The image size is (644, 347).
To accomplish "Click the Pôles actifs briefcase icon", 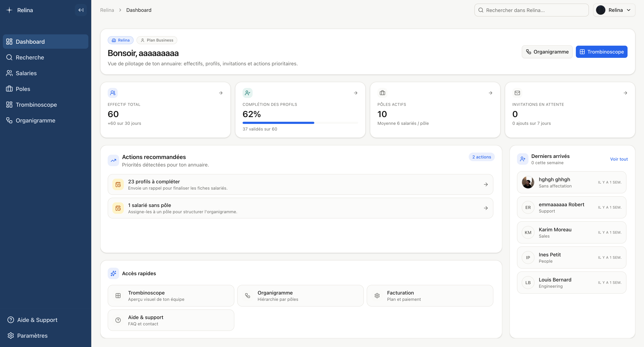I will pyautogui.click(x=382, y=93).
